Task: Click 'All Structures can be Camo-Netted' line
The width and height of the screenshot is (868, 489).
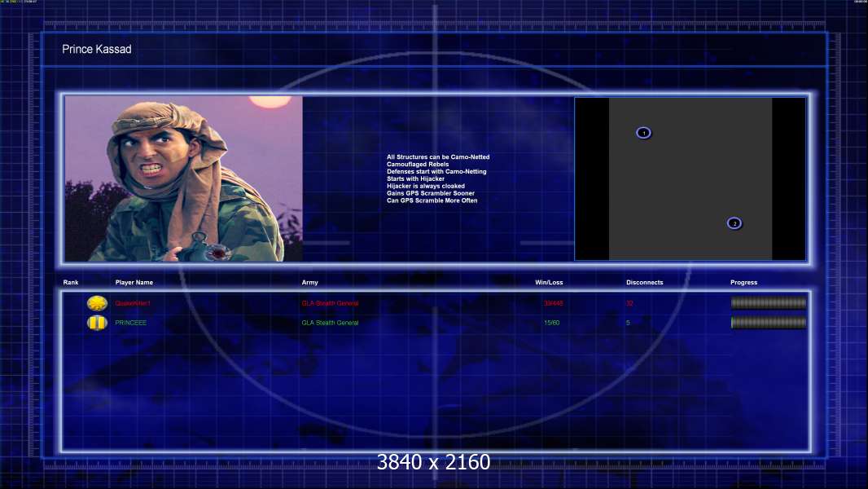Action: [x=438, y=157]
